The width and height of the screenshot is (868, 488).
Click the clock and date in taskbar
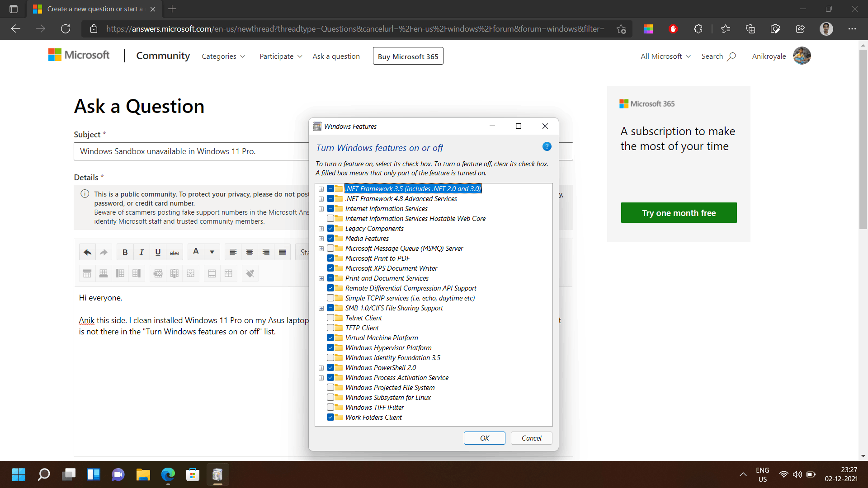[x=841, y=474]
